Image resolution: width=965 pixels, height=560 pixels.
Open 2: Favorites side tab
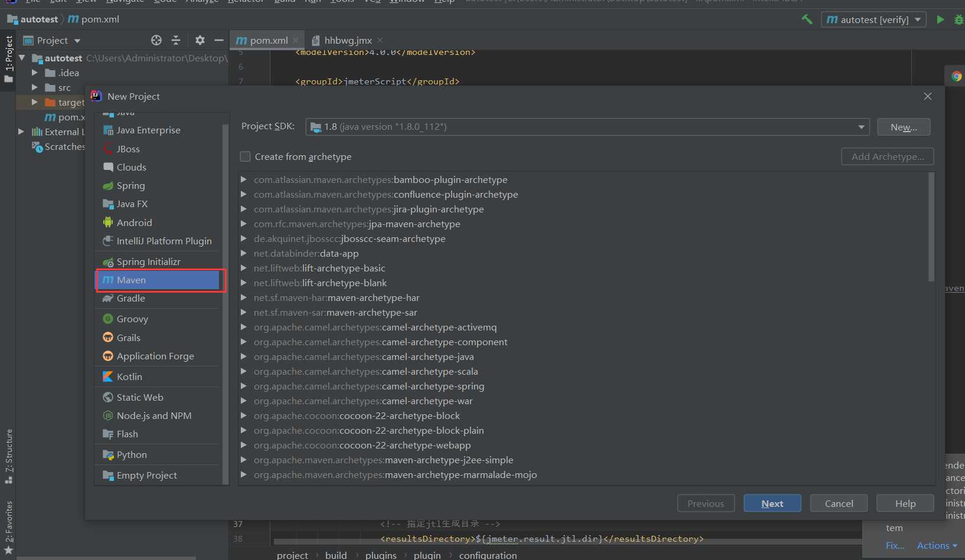[x=8, y=527]
